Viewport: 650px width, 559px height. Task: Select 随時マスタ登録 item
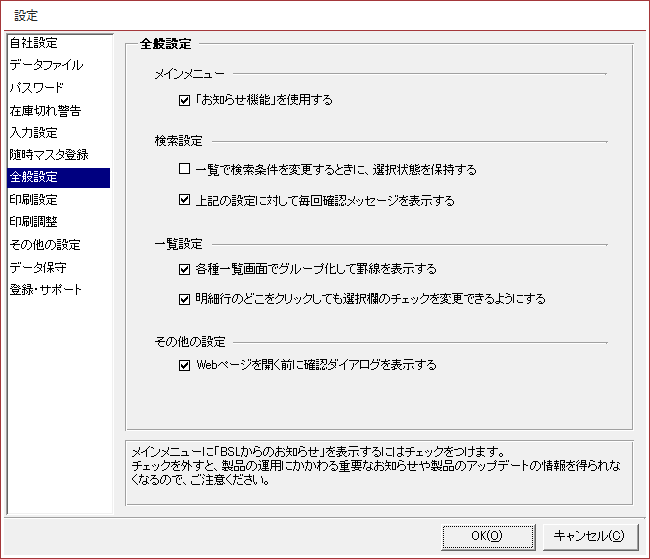click(49, 155)
